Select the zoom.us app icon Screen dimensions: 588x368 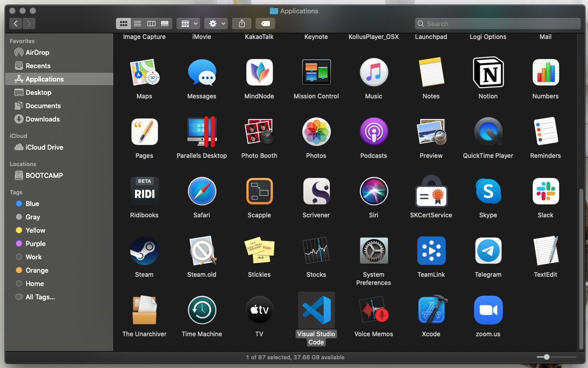click(x=488, y=310)
